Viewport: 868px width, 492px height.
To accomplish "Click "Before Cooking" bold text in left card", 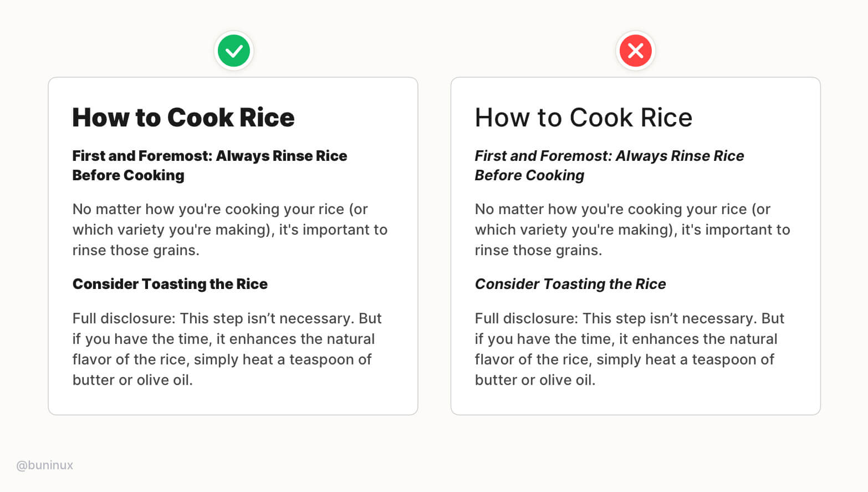I will tap(129, 175).
